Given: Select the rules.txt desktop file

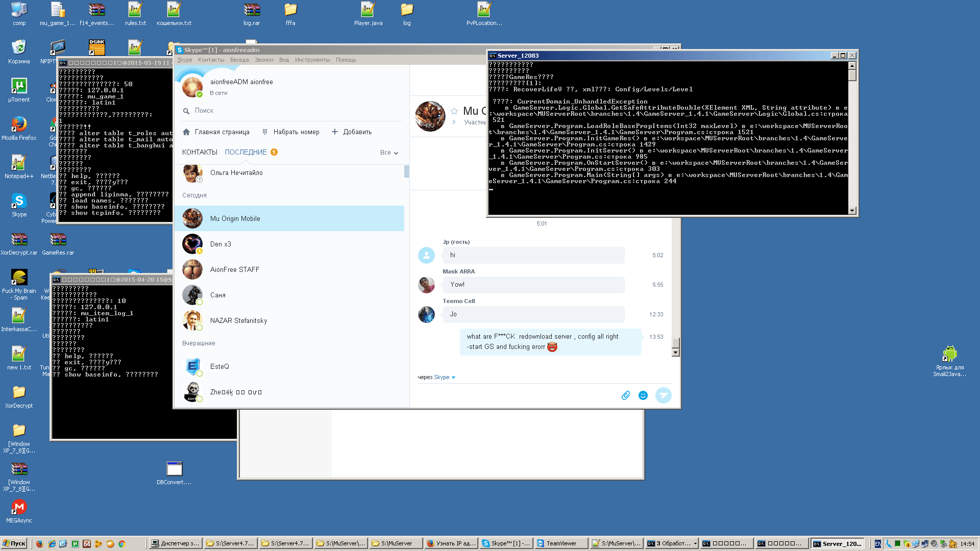Looking at the screenshot, I should click(x=135, y=13).
